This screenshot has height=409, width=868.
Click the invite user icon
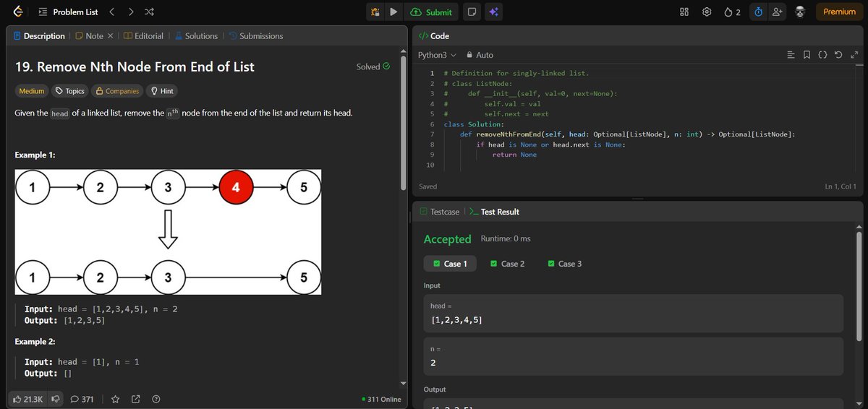click(x=778, y=12)
